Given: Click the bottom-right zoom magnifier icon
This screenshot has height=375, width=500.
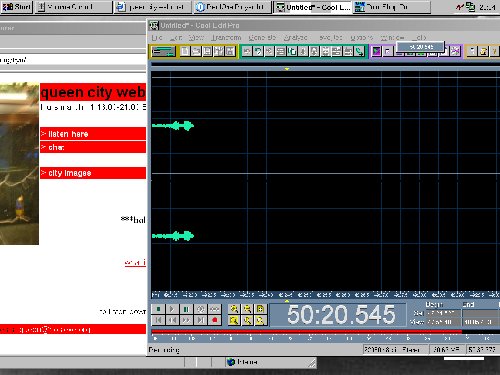Looking at the screenshot, I should tap(260, 320).
